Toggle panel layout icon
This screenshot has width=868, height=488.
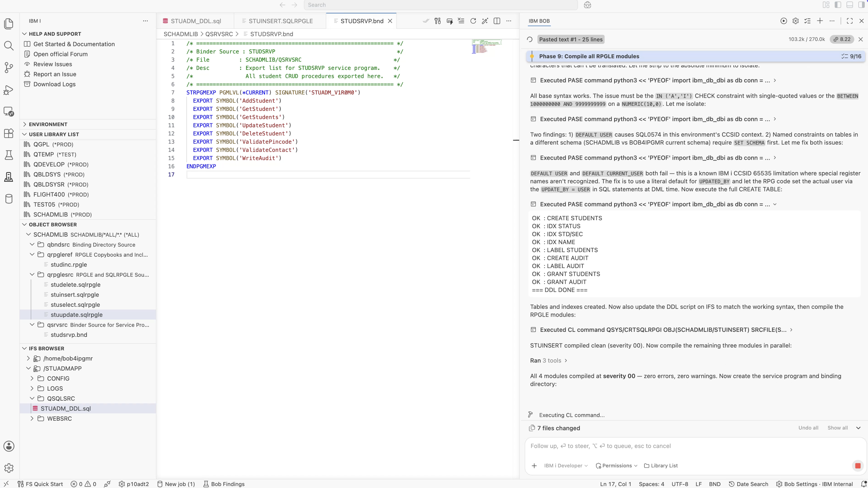[850, 5]
